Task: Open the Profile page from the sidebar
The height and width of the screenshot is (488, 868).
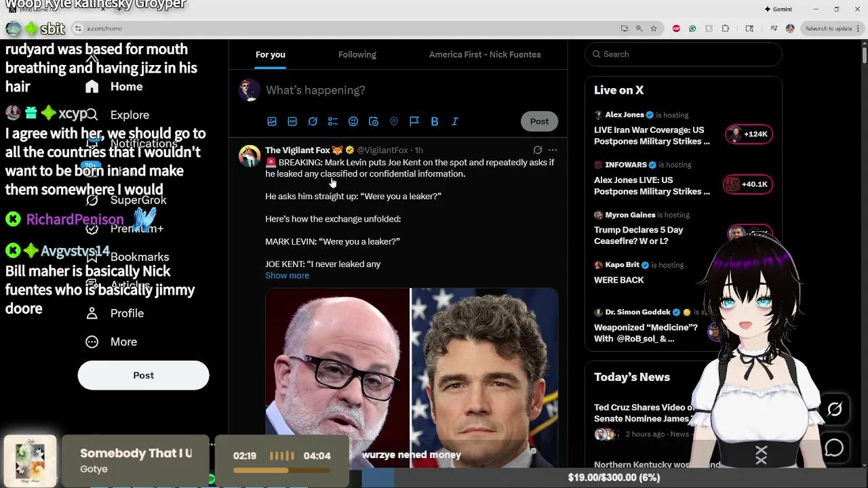Action: click(x=115, y=313)
